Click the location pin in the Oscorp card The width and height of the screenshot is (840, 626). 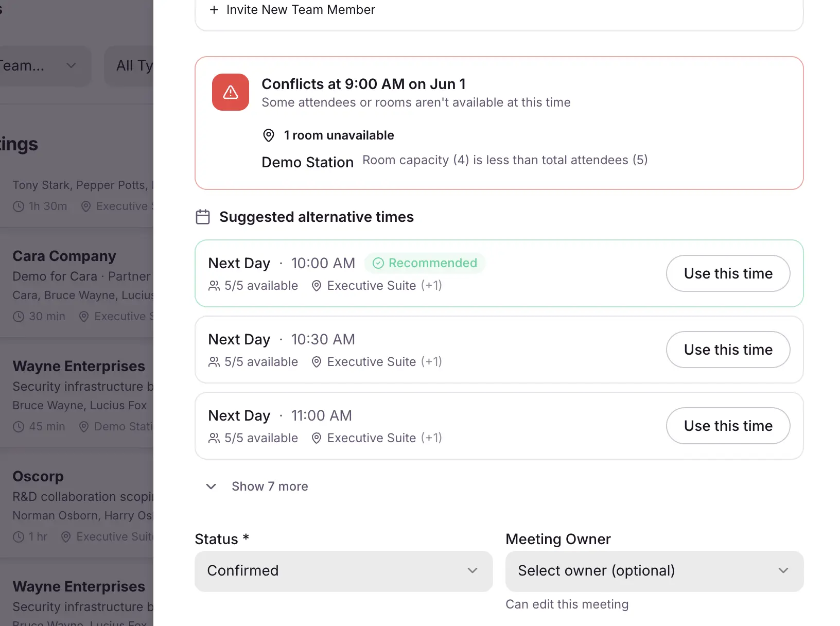point(66,537)
